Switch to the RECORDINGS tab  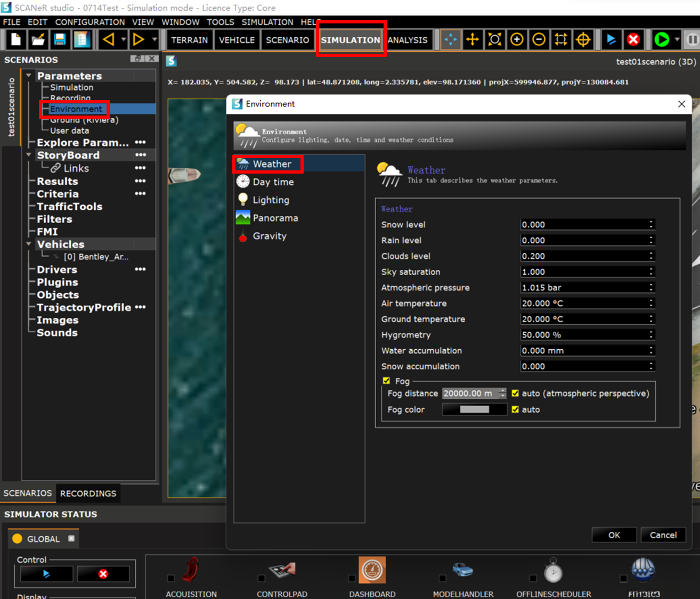coord(88,494)
